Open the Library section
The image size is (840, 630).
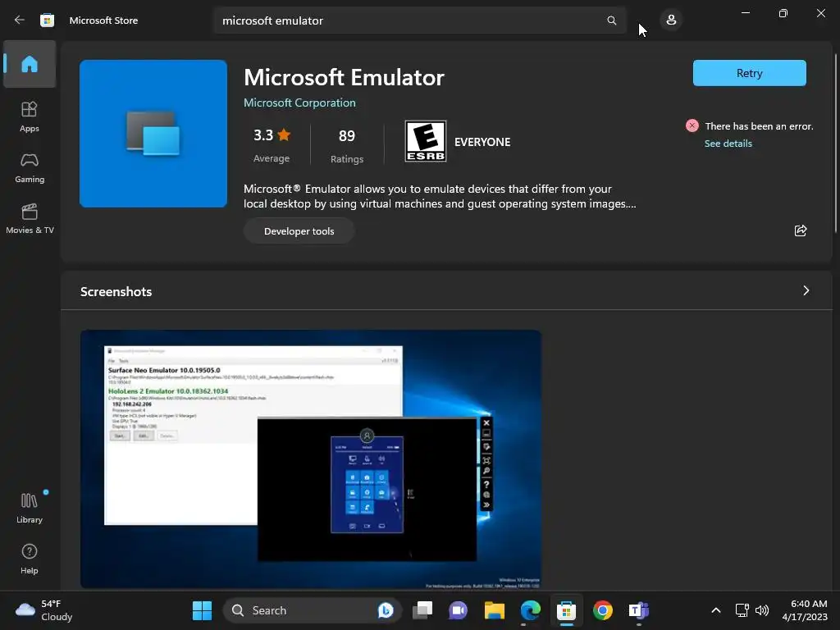pos(30,508)
